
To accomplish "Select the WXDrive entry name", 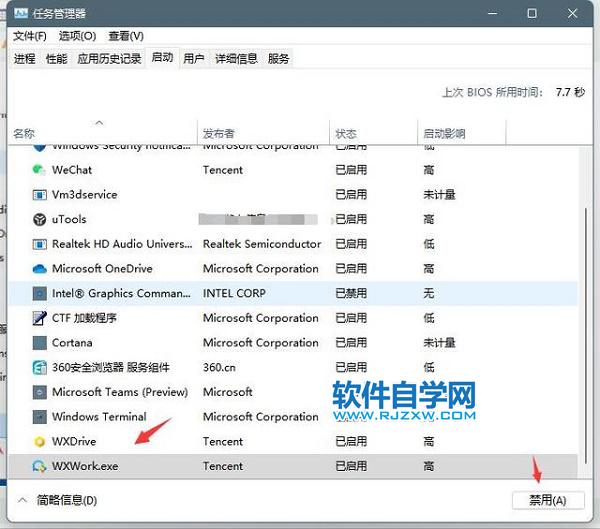I will (74, 441).
